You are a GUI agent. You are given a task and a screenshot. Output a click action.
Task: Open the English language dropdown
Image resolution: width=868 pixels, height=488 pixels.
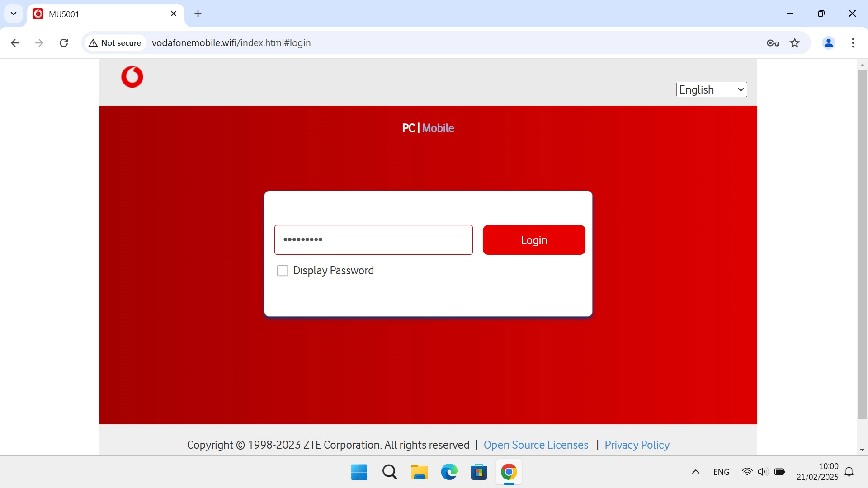point(711,89)
